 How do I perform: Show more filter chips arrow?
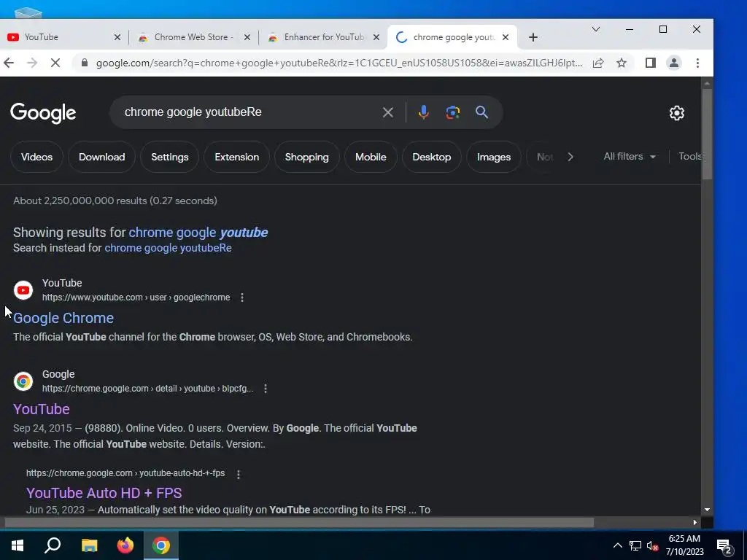(570, 157)
